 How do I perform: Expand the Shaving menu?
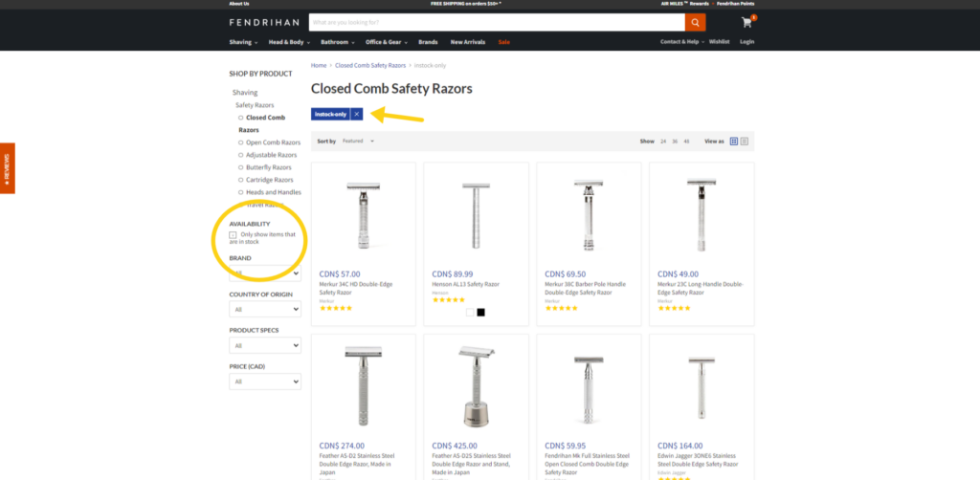(243, 42)
